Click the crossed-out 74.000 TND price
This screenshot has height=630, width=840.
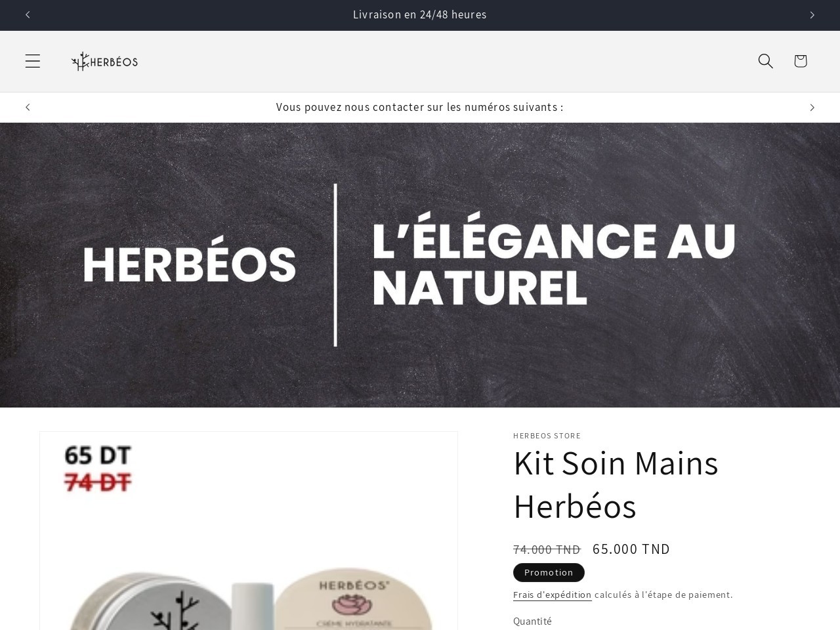click(x=547, y=549)
